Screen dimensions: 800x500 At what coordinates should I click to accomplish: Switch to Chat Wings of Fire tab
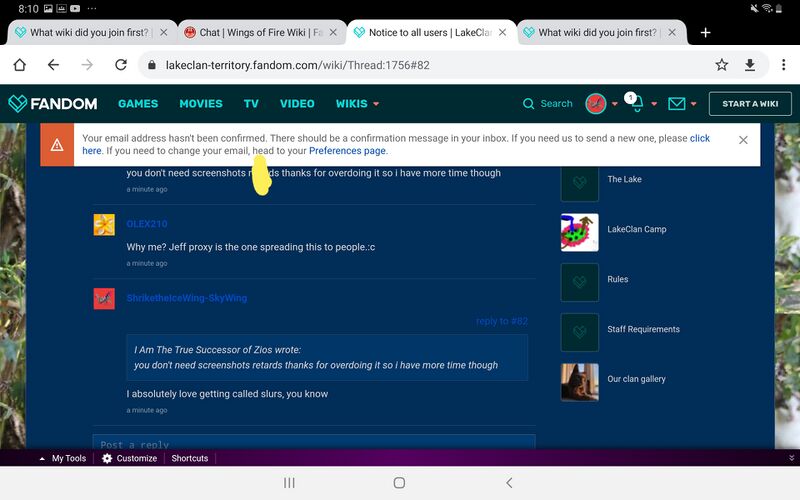click(260, 32)
